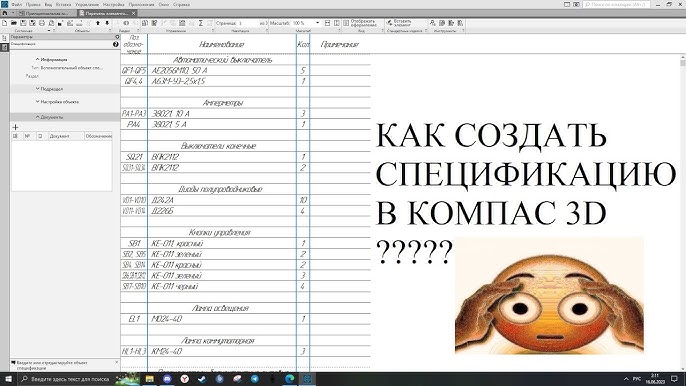The height and width of the screenshot is (386, 686).
Task: Open the Вид menu
Action: click(x=48, y=4)
